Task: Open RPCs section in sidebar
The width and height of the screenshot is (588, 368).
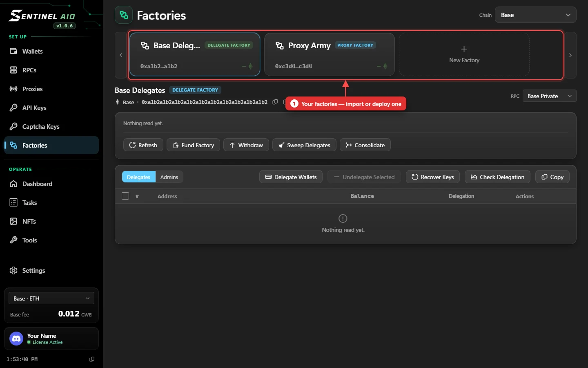Action: coord(51,70)
